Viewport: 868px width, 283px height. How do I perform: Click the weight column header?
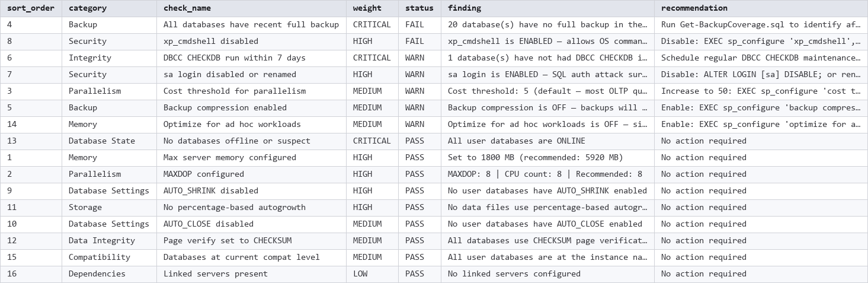(372, 8)
